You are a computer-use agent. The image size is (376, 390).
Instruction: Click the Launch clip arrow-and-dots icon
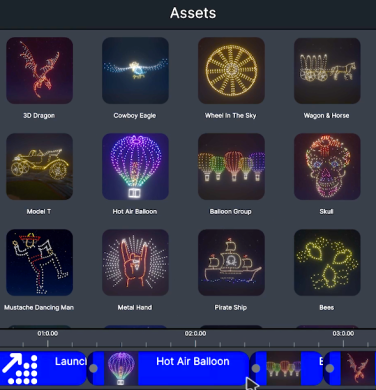20,368
